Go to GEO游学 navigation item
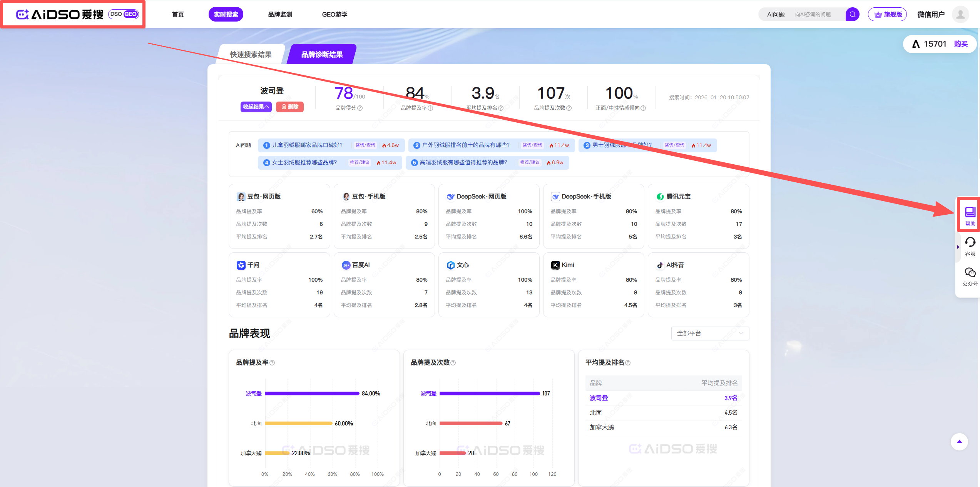The height and width of the screenshot is (487, 980). 334,15
